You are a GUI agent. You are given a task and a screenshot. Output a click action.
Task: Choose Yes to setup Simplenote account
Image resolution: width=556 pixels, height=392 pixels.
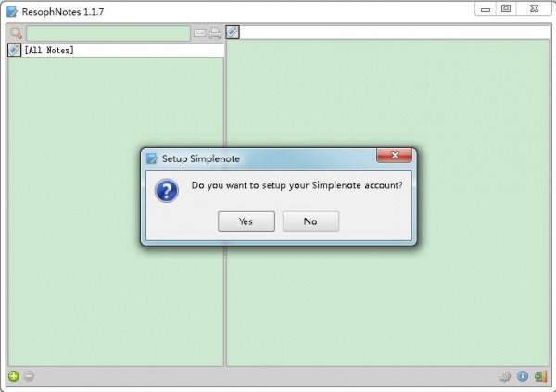pos(246,221)
